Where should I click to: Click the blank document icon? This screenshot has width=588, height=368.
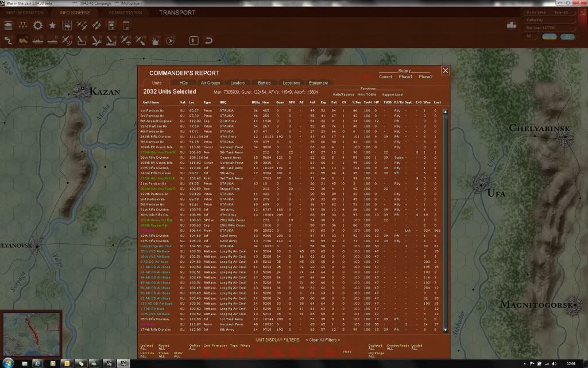tap(126, 25)
